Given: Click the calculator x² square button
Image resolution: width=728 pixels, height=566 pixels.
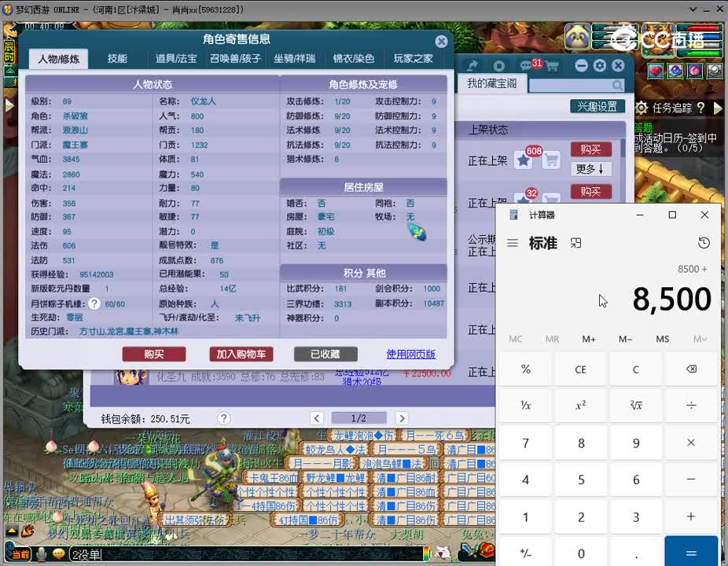Looking at the screenshot, I should point(580,406).
